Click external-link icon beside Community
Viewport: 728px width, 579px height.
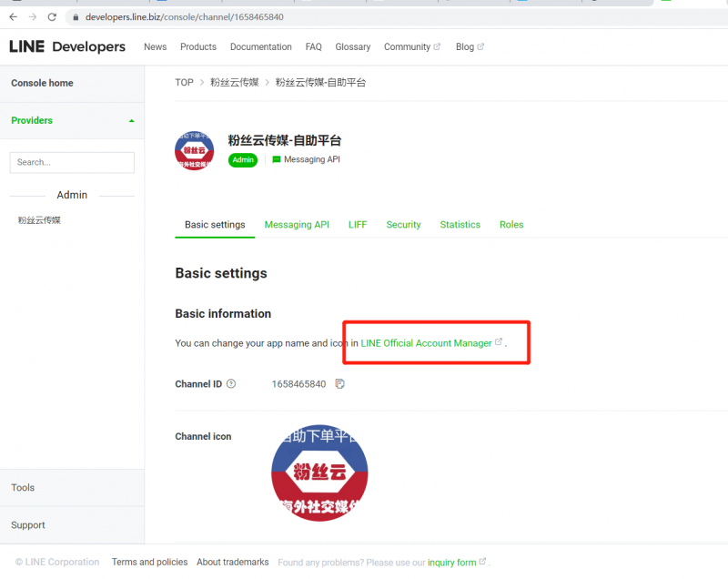437,46
